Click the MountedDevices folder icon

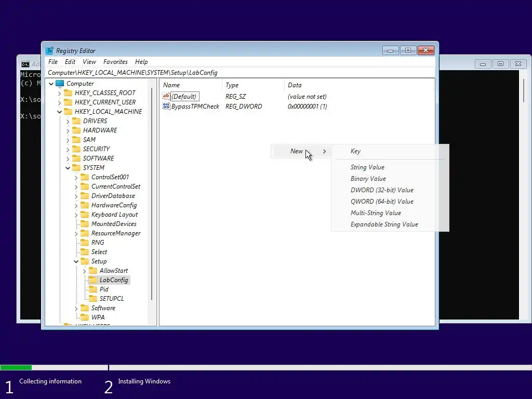pyautogui.click(x=85, y=224)
